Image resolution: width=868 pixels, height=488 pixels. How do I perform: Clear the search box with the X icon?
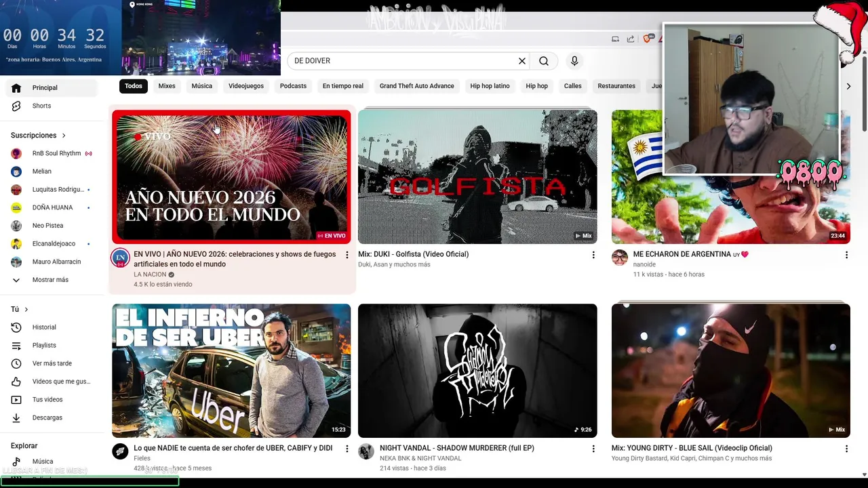[x=522, y=61]
